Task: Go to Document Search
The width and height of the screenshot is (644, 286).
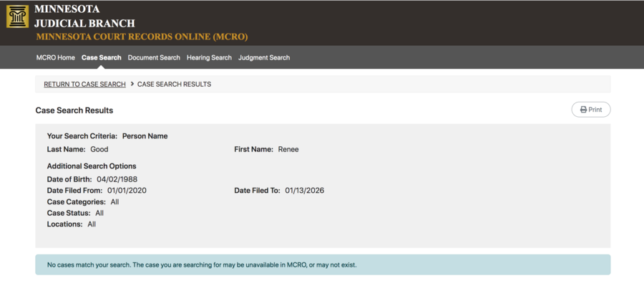Action: click(154, 57)
